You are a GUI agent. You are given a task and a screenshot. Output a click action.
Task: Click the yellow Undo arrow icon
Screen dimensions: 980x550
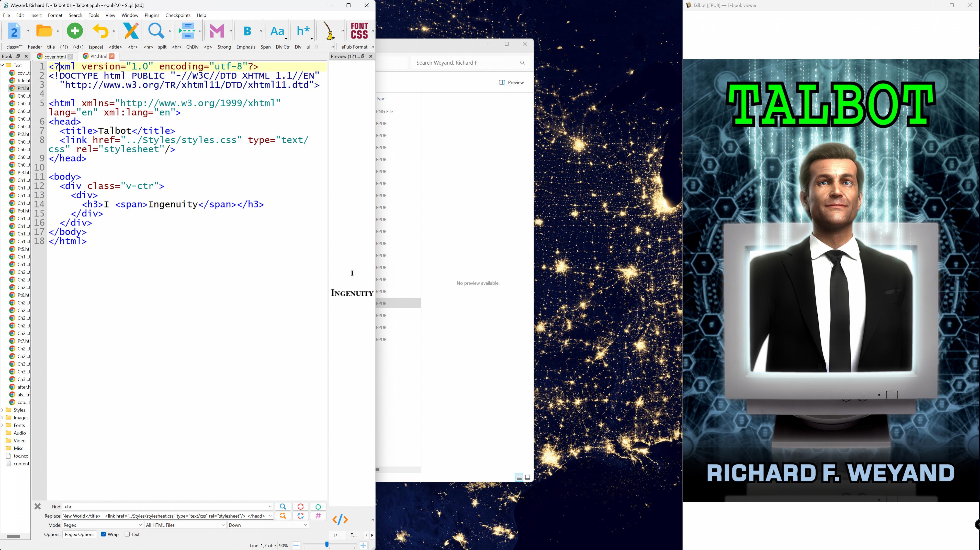pyautogui.click(x=100, y=30)
